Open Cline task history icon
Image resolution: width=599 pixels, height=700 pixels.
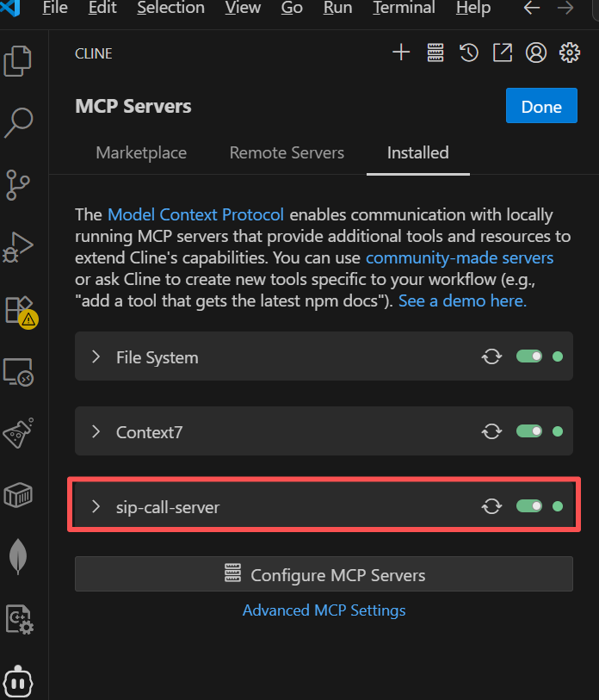(469, 53)
